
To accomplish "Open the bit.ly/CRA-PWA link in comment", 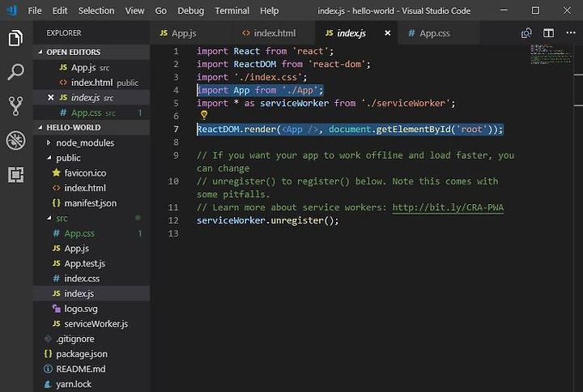I will (x=448, y=207).
